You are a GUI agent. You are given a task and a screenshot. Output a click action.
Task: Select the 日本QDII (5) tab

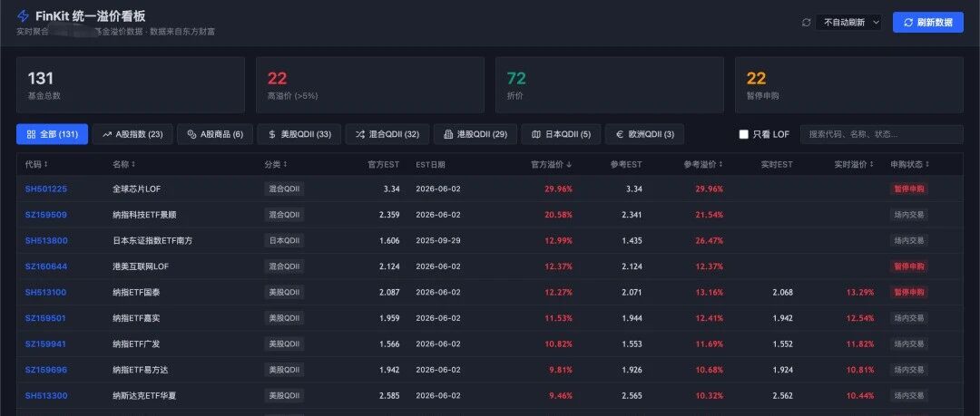click(561, 134)
